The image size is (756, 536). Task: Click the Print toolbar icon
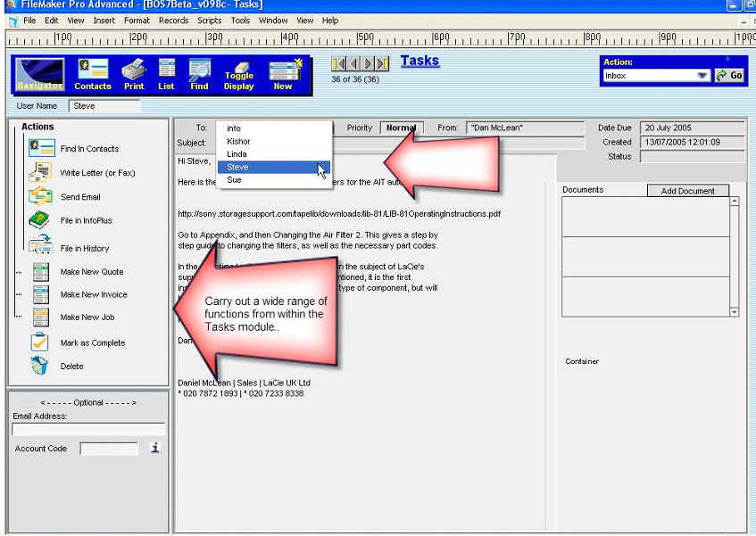click(x=134, y=75)
